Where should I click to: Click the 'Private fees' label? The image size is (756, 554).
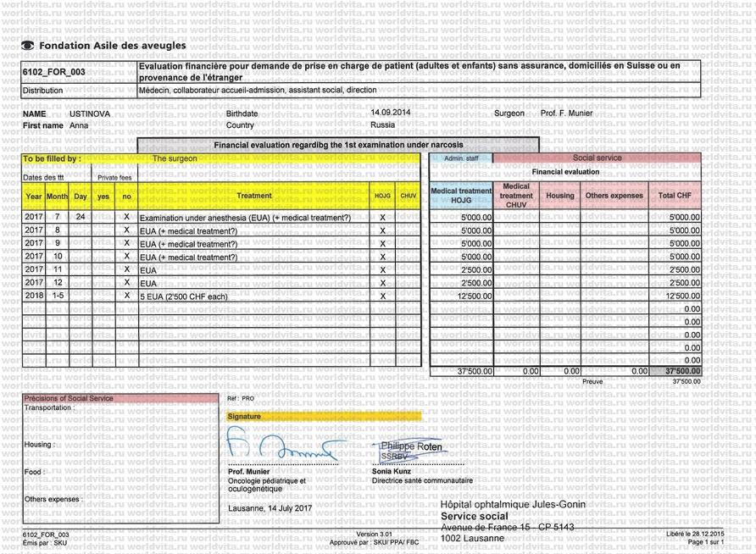(x=114, y=178)
